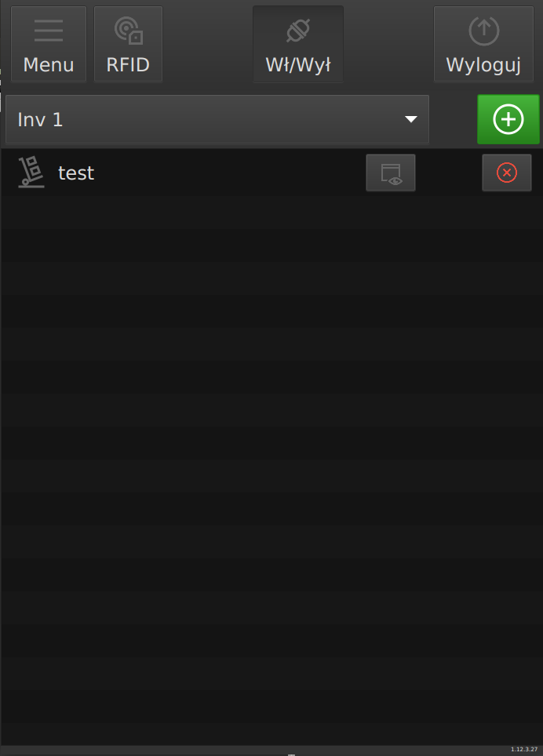Select the "Inv 1" text in the selector

coord(40,120)
